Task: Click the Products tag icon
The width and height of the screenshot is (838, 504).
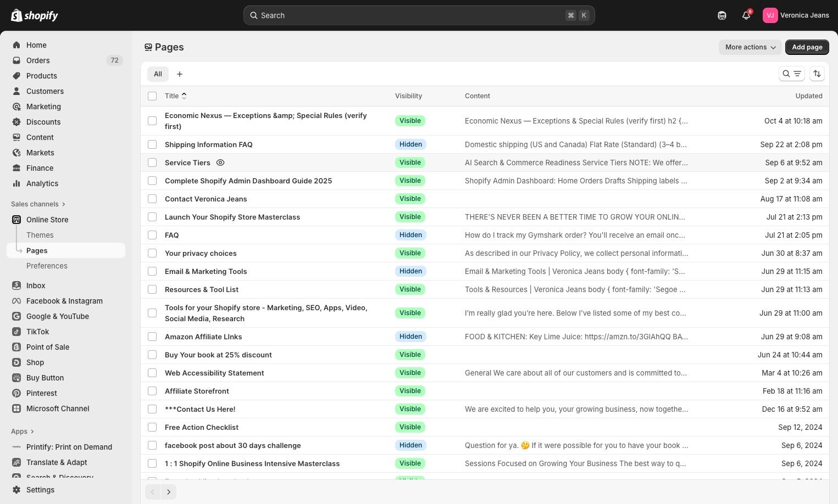Action: 16,76
